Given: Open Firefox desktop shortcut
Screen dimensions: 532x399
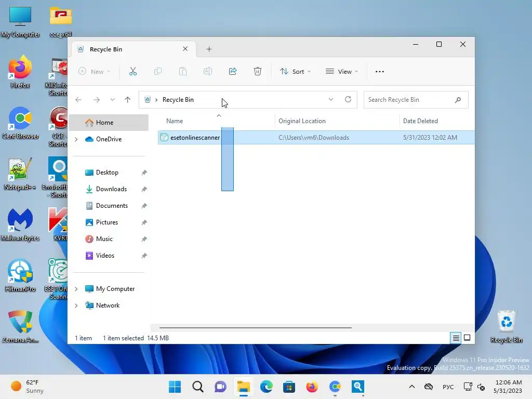Looking at the screenshot, I should 20,72.
